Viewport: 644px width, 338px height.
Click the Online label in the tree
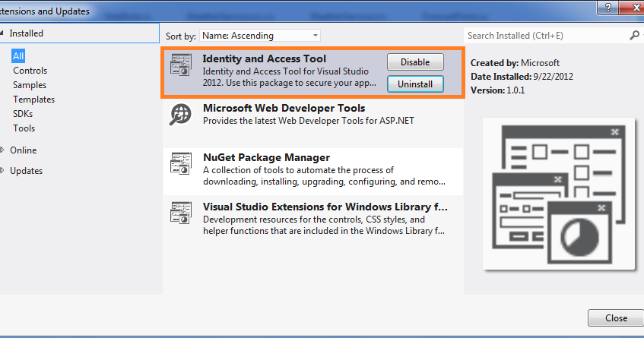(24, 150)
